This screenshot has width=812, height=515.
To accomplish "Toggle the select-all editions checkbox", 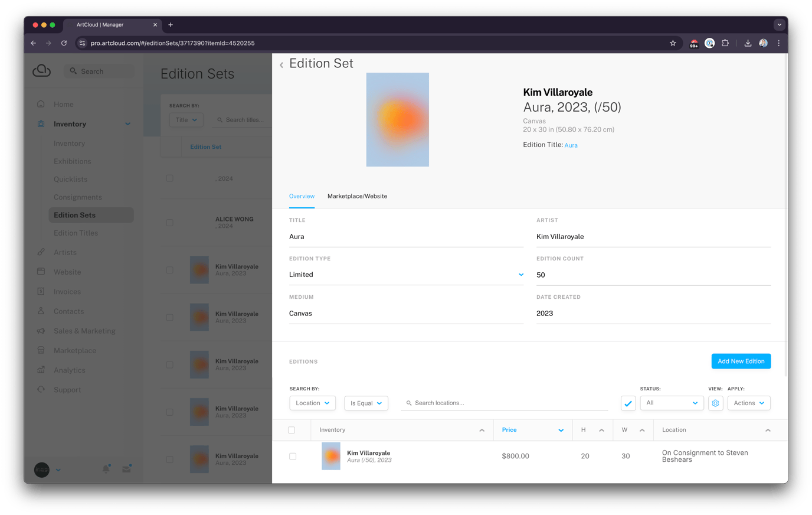I will [x=292, y=430].
